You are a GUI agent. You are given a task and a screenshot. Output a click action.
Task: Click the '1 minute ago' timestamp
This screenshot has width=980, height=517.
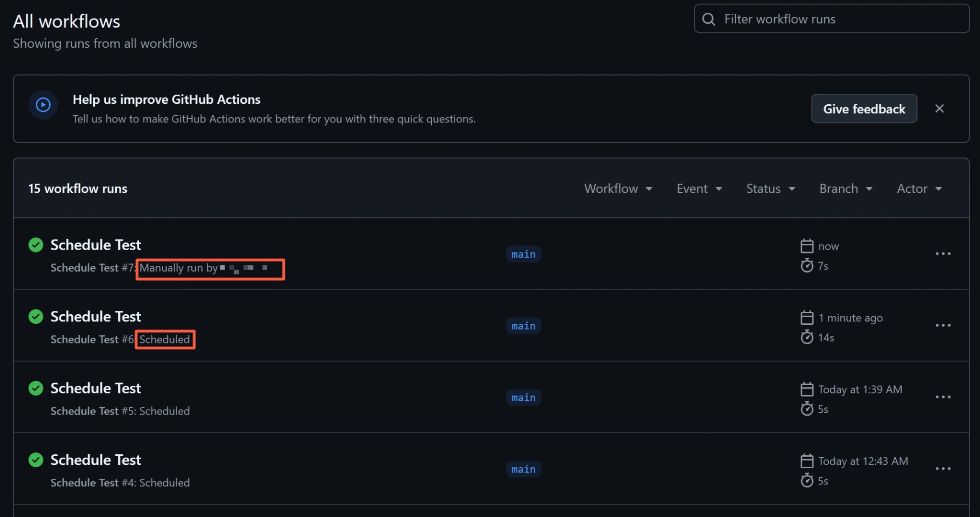coord(850,318)
